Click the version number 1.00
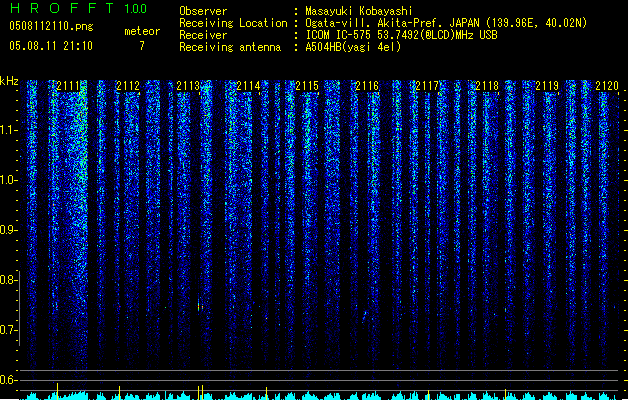Viewport: 629px width, 400px height. 136,9
